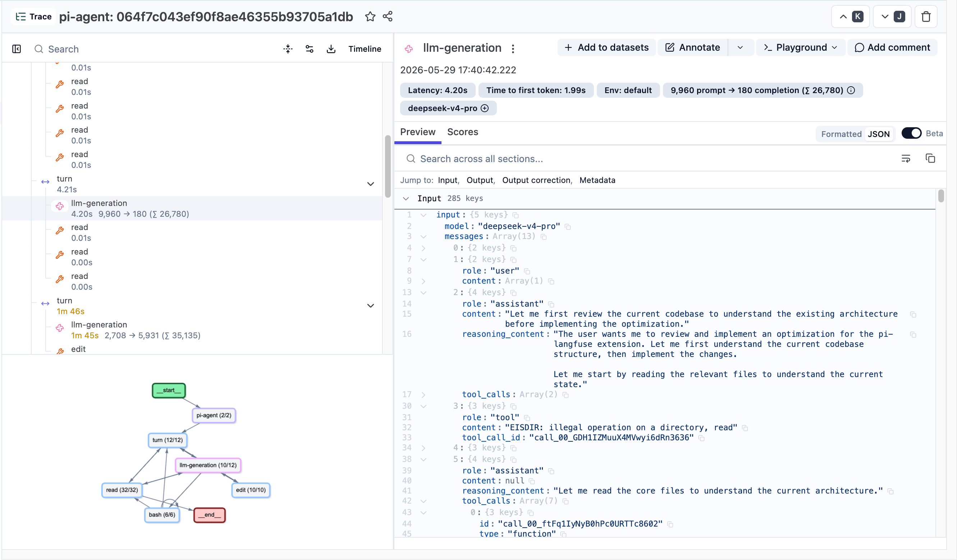Copy the role "user" value
Image resolution: width=957 pixels, height=560 pixels.
[527, 271]
